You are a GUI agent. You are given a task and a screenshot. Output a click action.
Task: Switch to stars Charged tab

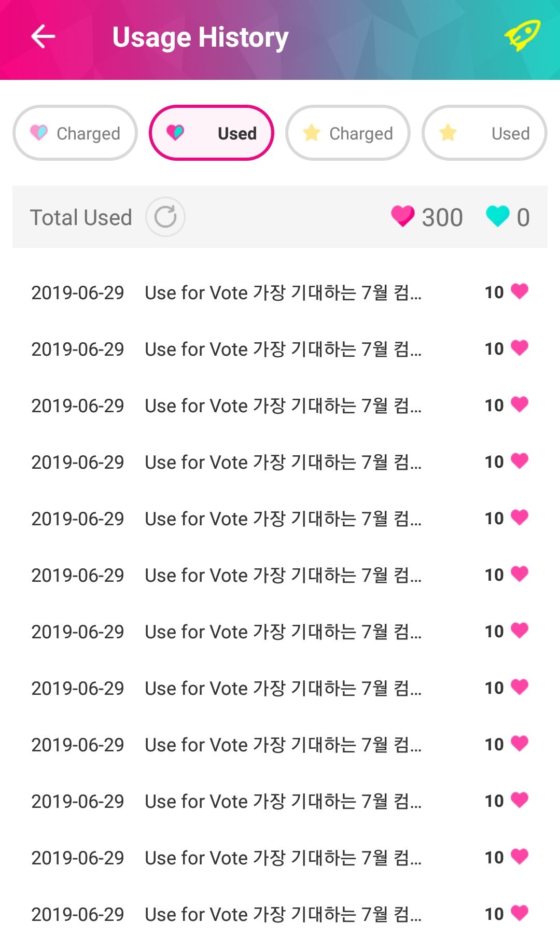pyautogui.click(x=348, y=133)
